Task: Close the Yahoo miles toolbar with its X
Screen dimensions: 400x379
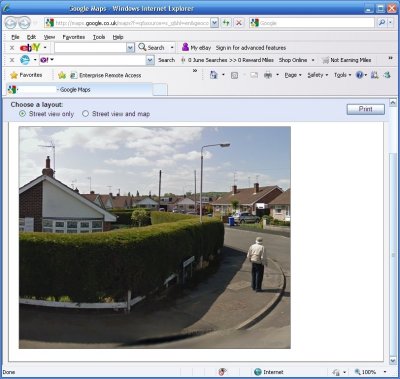Action: 12,60
